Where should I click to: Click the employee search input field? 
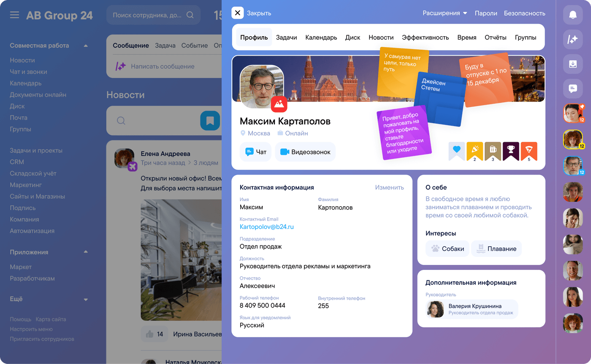[x=148, y=15]
